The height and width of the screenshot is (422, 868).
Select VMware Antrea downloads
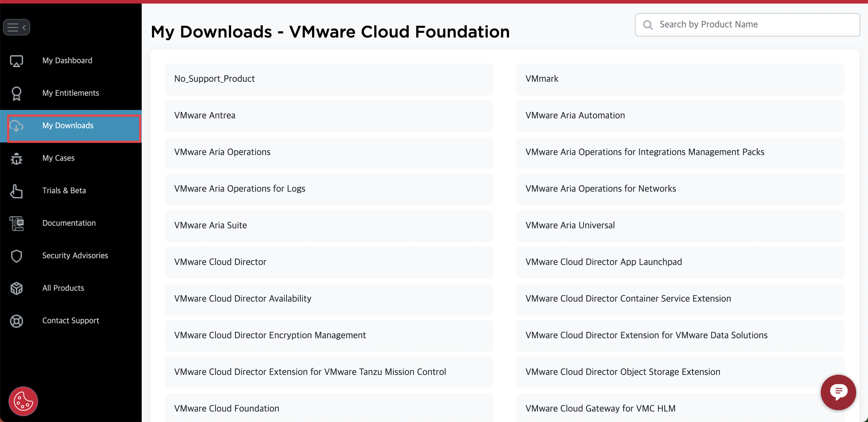pyautogui.click(x=329, y=116)
